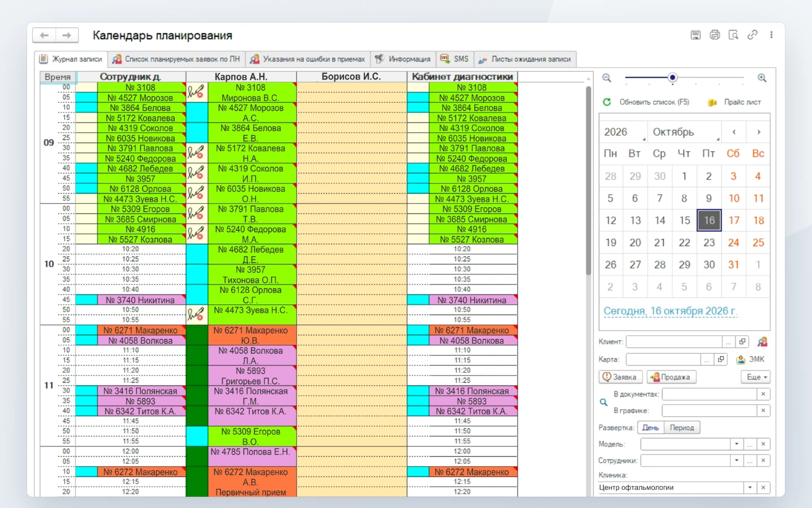The height and width of the screenshot is (508, 812).
Task: Click the zoom out magnifier icon
Action: pyautogui.click(x=607, y=78)
